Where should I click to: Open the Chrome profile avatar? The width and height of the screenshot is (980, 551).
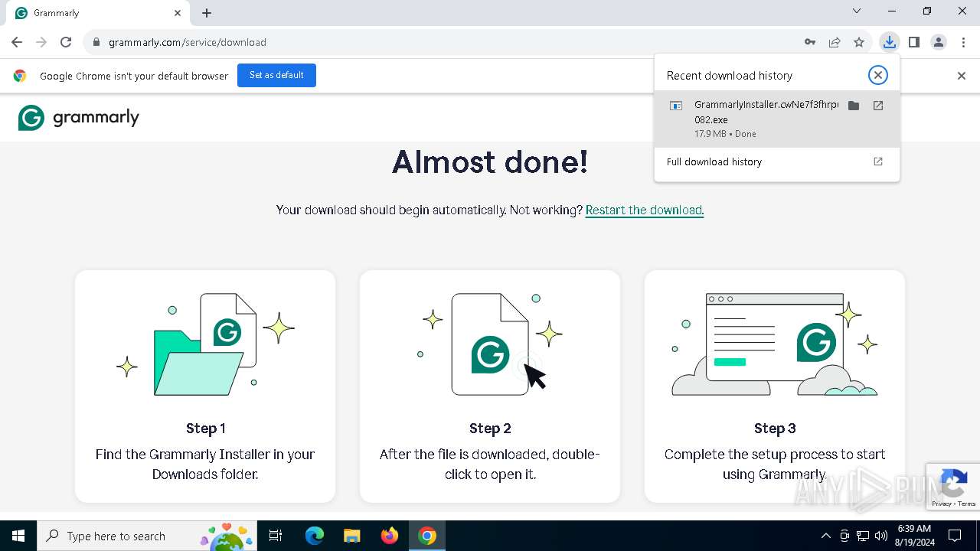[x=939, y=42]
